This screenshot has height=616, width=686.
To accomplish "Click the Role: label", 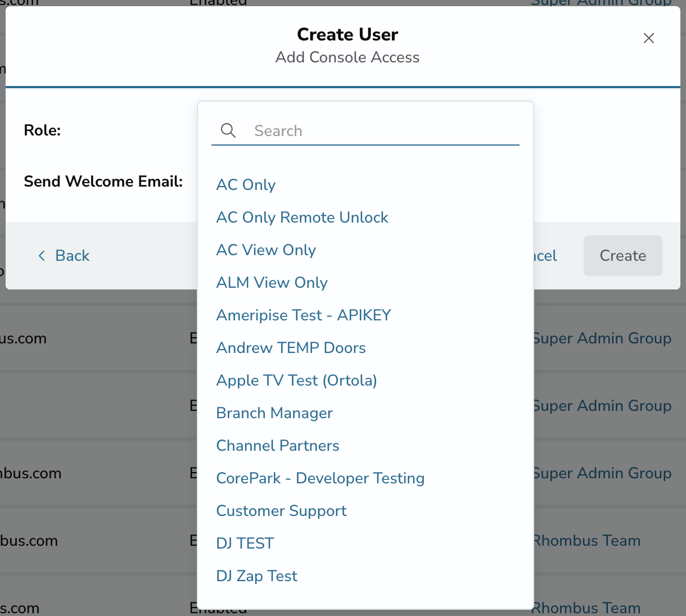I will (x=42, y=130).
